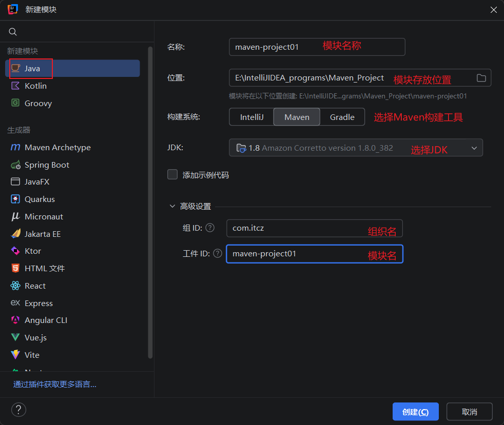This screenshot has height=425, width=504.
Task: Select Quarkus generator
Action: [72, 199]
